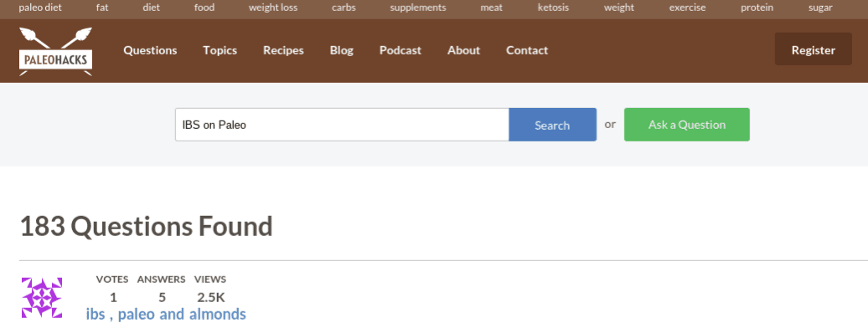Click the green Ask a Question button
868x328 pixels.
(687, 125)
